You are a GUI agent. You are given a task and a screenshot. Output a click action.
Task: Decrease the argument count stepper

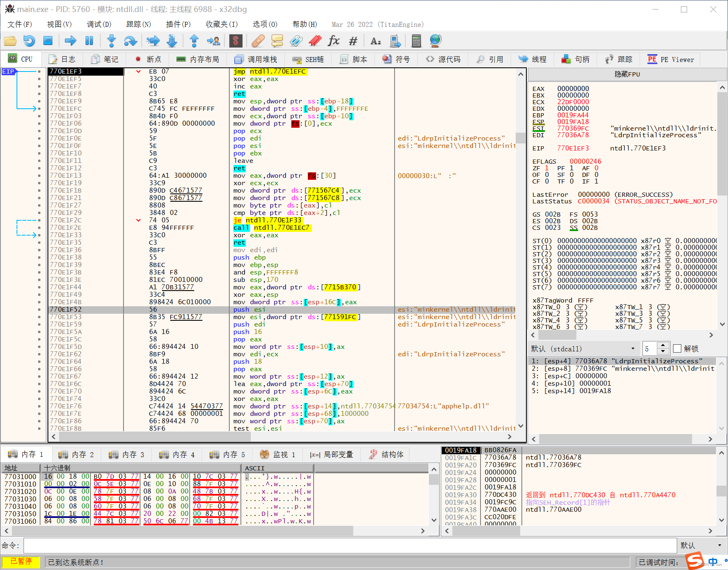click(663, 352)
